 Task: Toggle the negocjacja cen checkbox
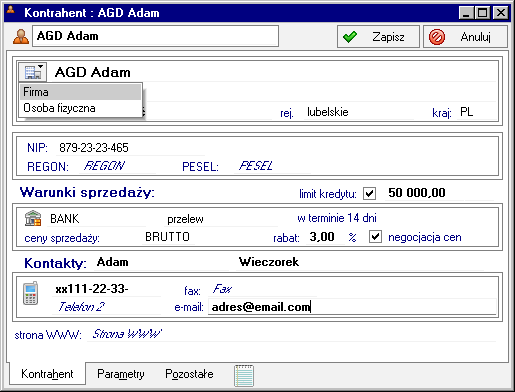(375, 237)
